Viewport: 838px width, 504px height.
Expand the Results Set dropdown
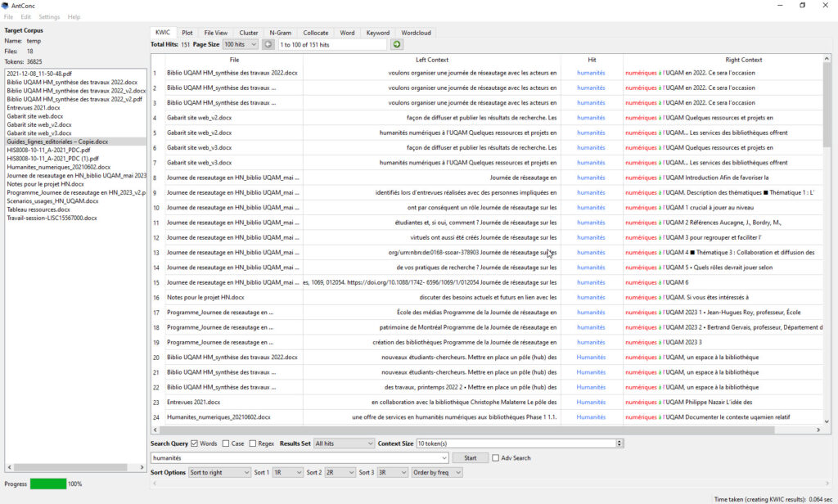tap(343, 443)
